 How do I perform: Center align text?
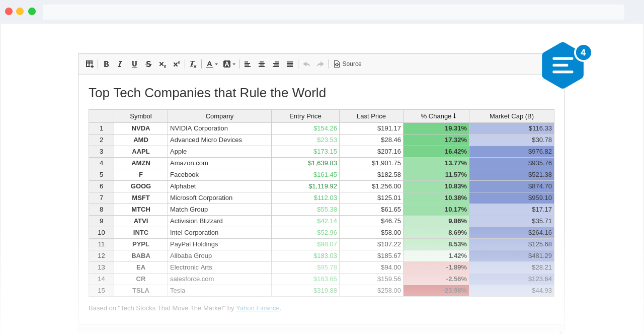tap(262, 64)
